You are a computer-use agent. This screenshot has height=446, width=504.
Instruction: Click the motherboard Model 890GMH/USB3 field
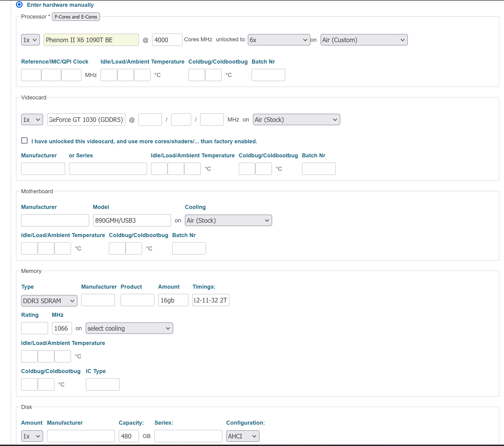132,220
